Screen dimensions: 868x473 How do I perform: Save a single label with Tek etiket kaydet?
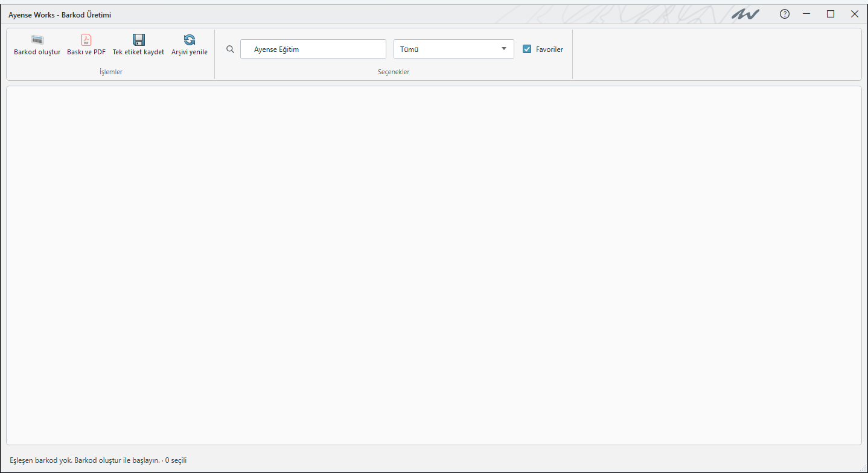click(x=138, y=45)
